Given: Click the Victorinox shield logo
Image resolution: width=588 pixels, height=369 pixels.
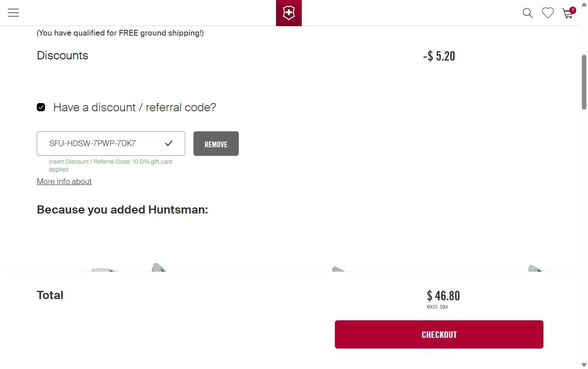Looking at the screenshot, I should (289, 13).
